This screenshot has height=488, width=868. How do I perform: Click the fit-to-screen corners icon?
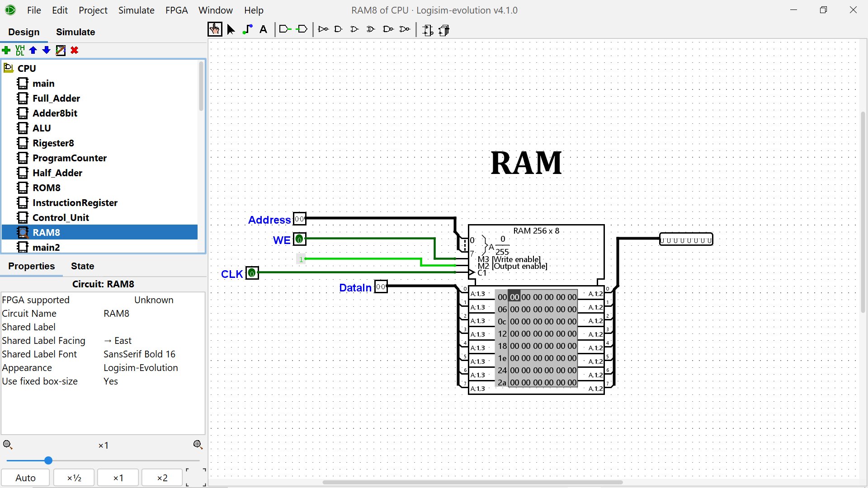[x=196, y=477]
